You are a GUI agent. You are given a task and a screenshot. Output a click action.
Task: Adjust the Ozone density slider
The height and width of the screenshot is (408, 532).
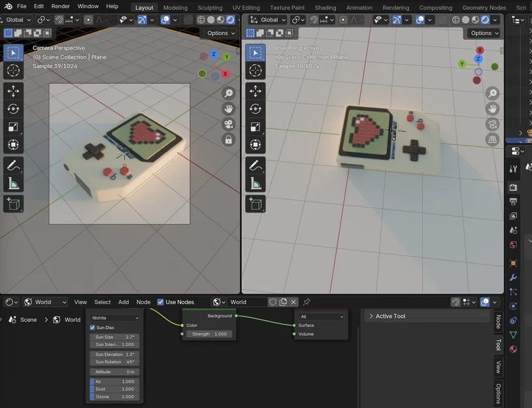click(x=114, y=397)
